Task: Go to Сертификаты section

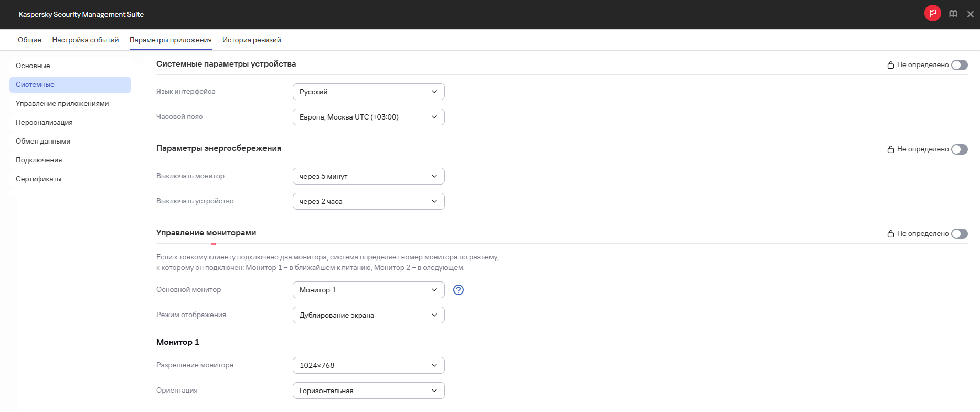Action: 38,179
